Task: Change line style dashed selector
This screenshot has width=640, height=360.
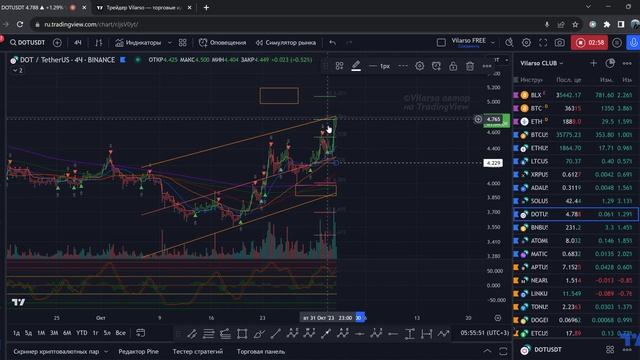Action: click(x=403, y=66)
